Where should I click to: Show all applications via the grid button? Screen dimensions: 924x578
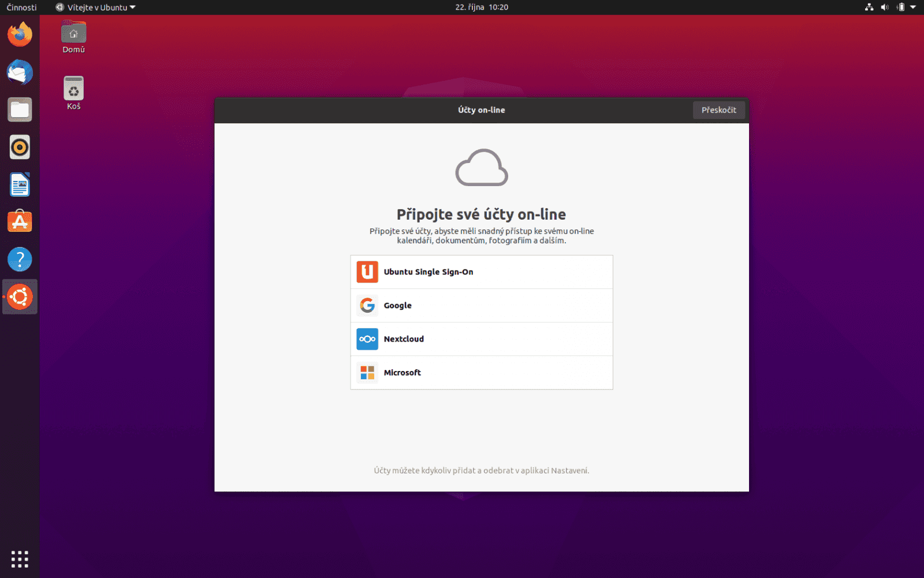click(x=20, y=558)
